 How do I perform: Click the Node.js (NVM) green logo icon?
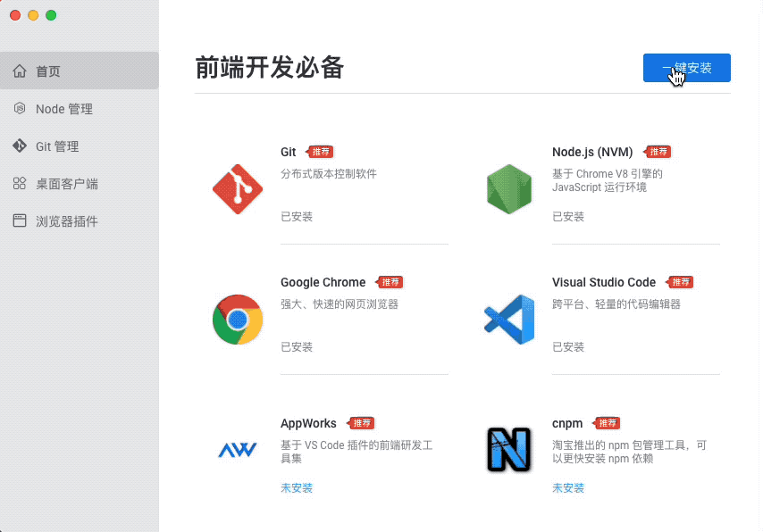click(x=508, y=187)
